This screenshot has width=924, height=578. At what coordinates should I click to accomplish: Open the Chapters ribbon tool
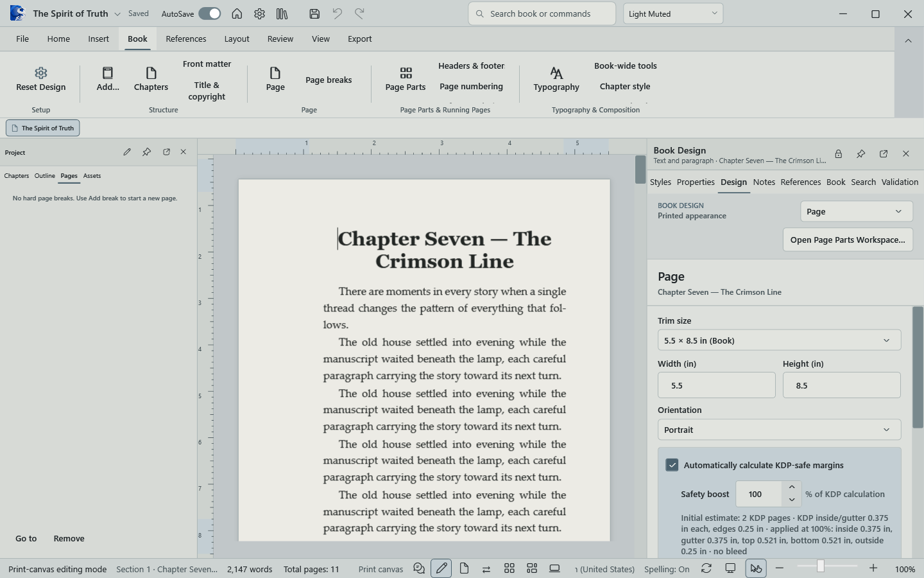pos(151,80)
